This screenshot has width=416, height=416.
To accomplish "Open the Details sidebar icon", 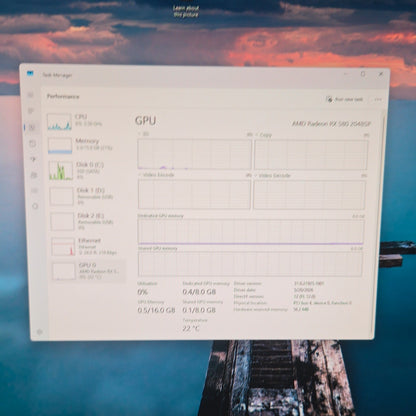I will [34, 191].
